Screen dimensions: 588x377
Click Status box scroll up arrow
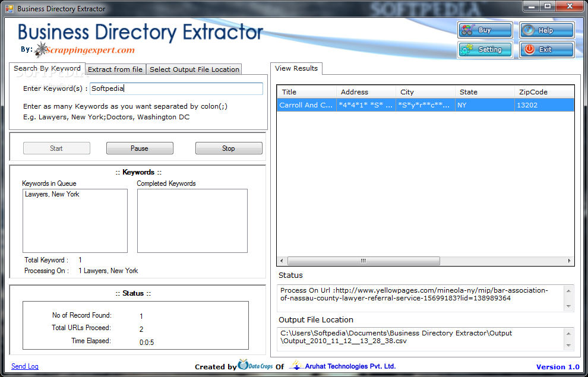[569, 291]
